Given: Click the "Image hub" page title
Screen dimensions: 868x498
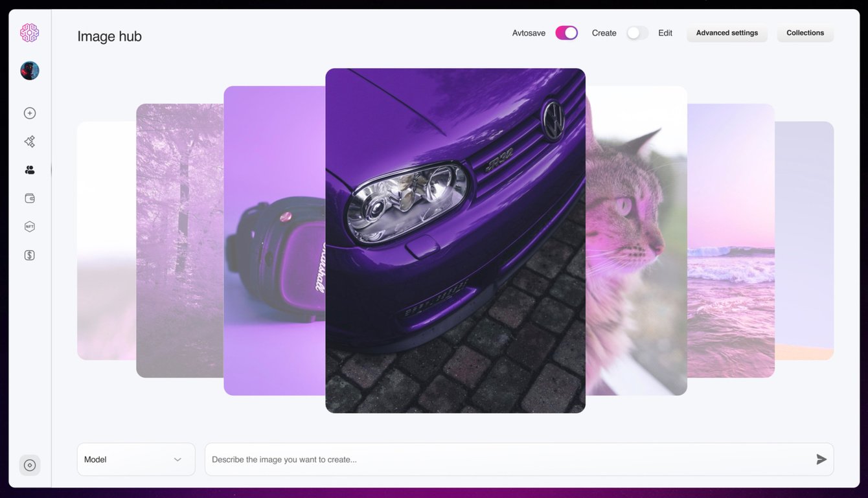Looking at the screenshot, I should coord(109,36).
